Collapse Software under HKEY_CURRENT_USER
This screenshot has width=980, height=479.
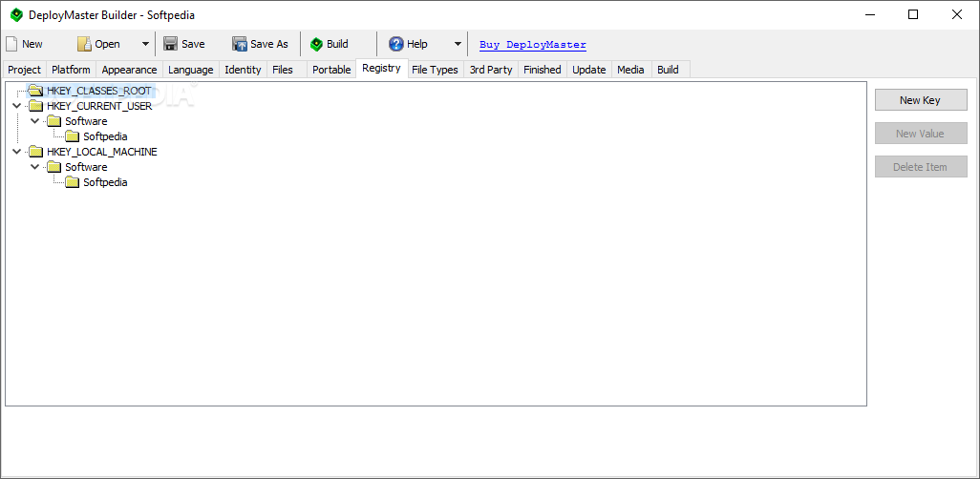pyautogui.click(x=35, y=120)
